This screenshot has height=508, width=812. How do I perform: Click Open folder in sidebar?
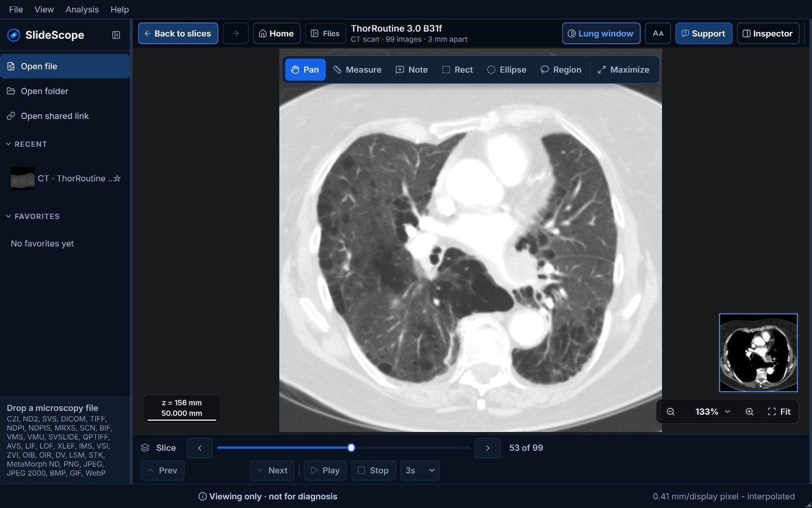pyautogui.click(x=65, y=91)
